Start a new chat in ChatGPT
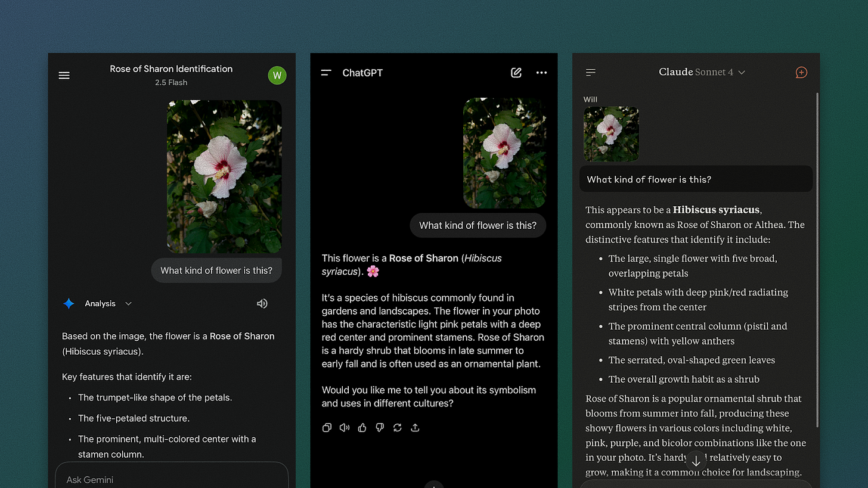 tap(515, 72)
